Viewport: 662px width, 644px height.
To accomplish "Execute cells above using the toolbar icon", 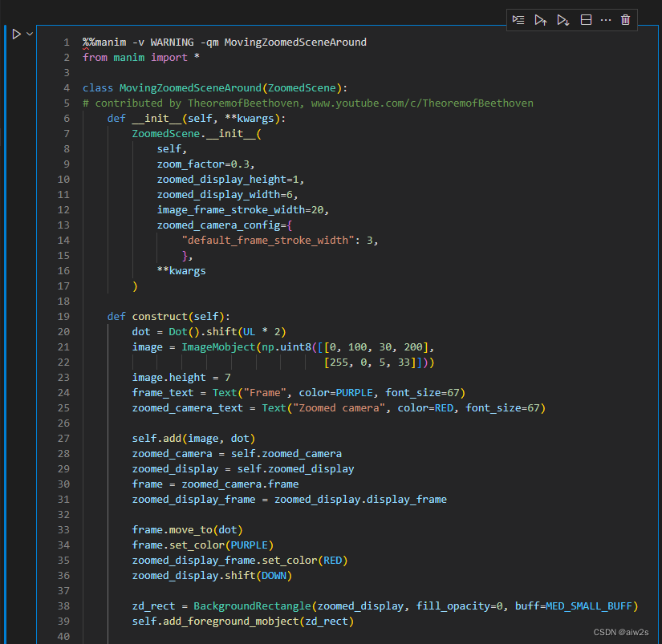I will click(541, 20).
